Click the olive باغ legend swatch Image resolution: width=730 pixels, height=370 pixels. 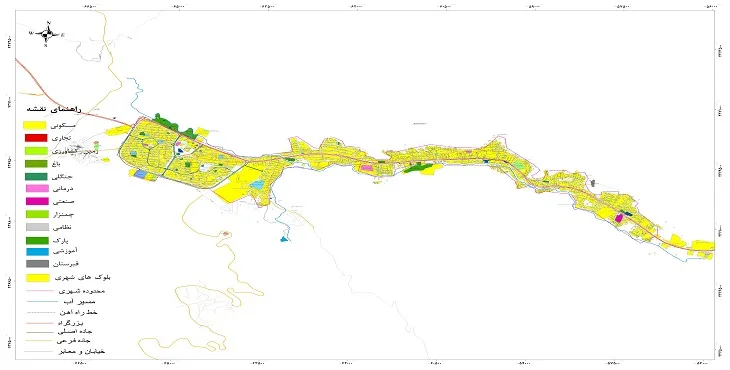tap(35, 164)
